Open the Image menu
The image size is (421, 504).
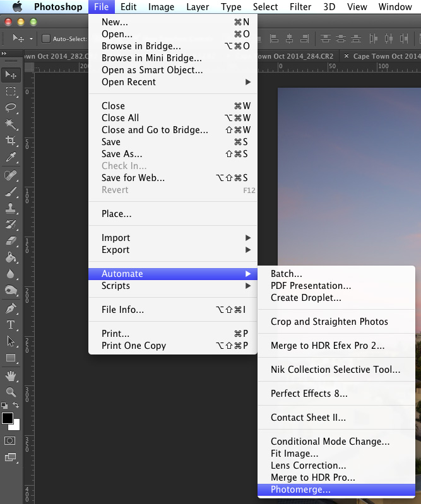coord(161,7)
